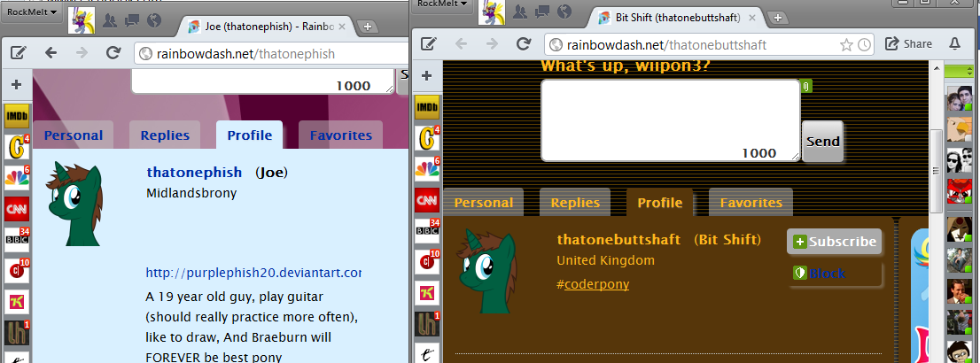980x363 pixels.
Task: Switch to the Replies tab on thatonebuttshaft page
Action: (x=575, y=203)
